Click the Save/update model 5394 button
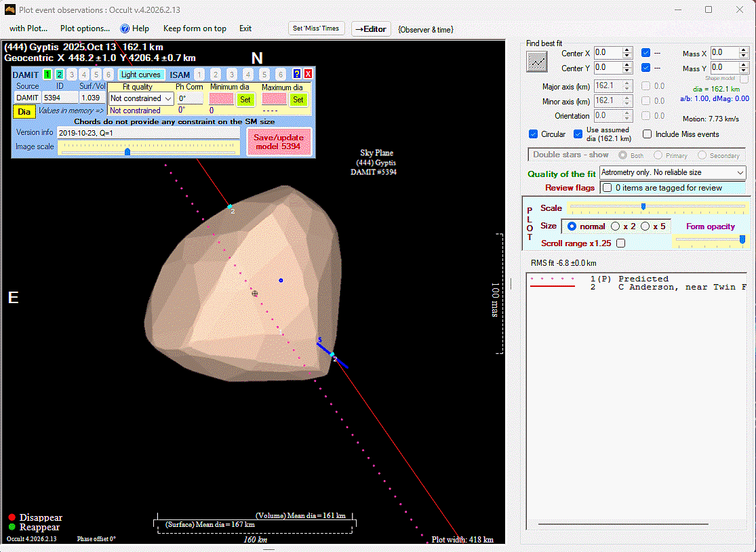 (279, 142)
